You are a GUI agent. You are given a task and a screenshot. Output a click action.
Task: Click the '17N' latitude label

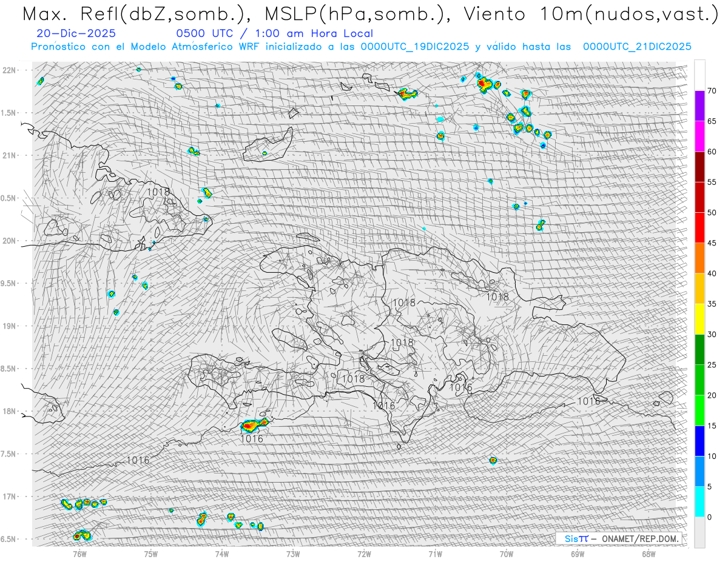tap(9, 497)
